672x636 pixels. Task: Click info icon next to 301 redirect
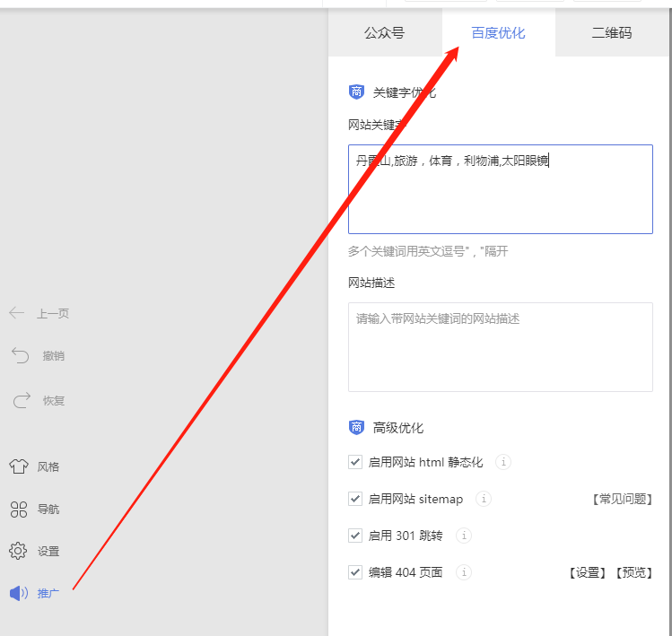[463, 536]
